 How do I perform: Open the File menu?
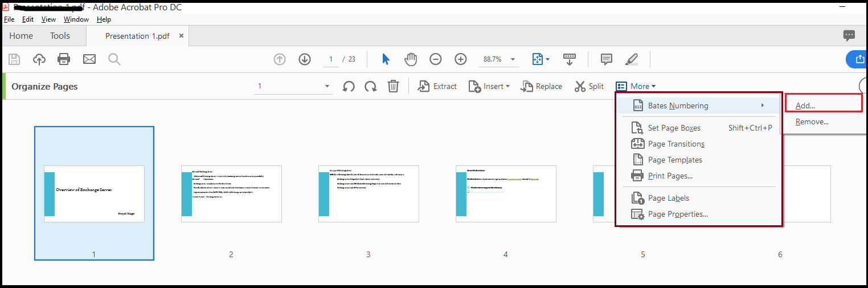[9, 19]
